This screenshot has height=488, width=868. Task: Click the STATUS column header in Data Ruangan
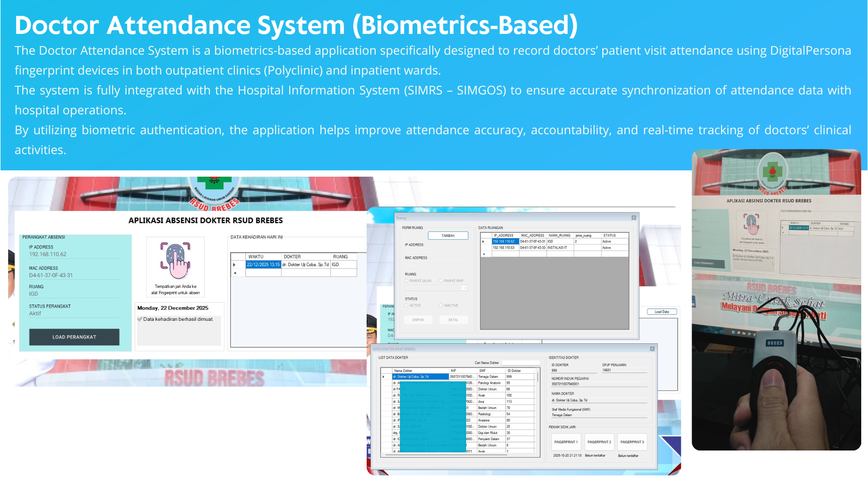coord(609,235)
